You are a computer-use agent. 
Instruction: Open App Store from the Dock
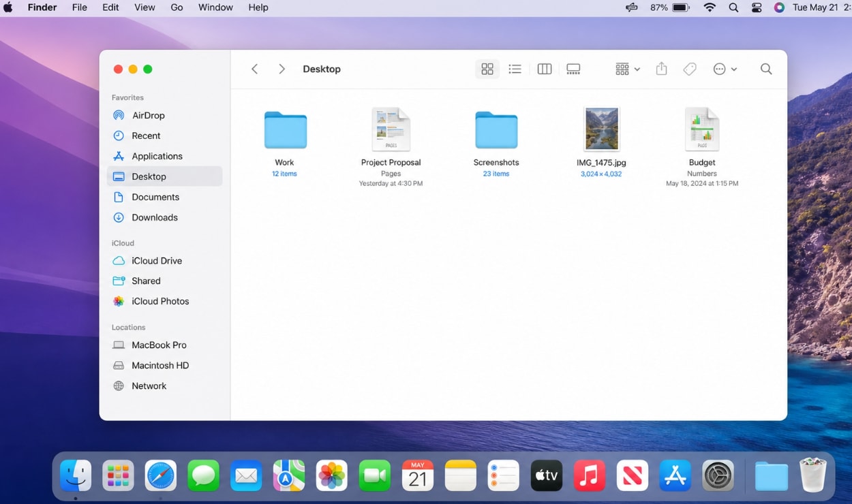[x=675, y=475]
